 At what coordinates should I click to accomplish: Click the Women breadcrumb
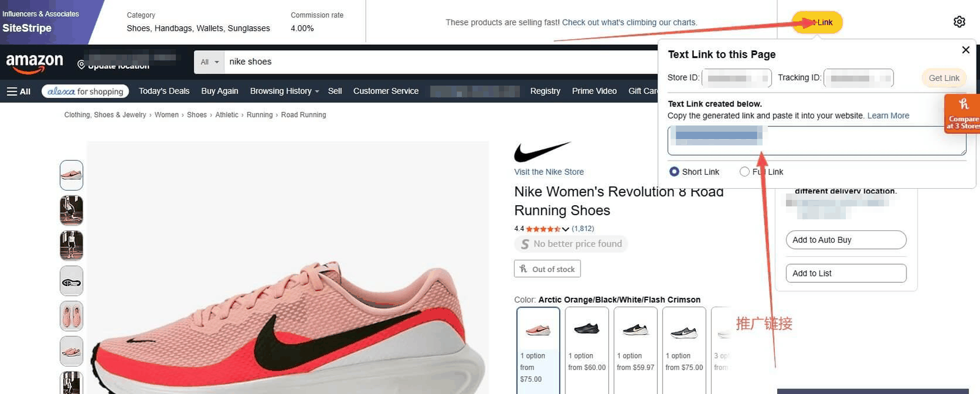[x=167, y=115]
